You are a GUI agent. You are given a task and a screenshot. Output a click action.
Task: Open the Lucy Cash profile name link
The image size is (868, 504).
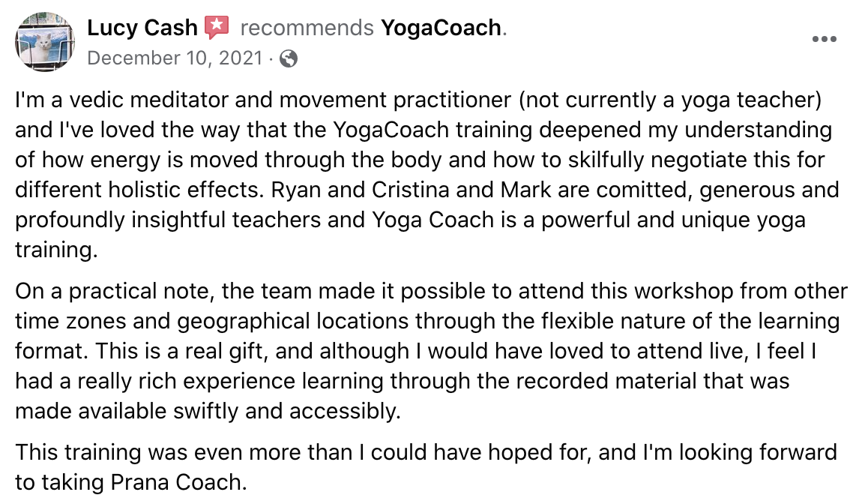(x=142, y=27)
